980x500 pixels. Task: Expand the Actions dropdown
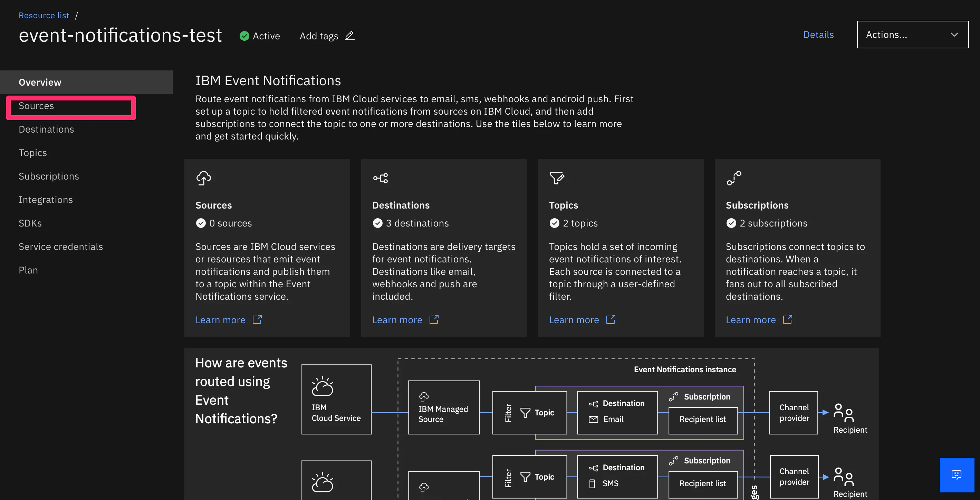[913, 35]
